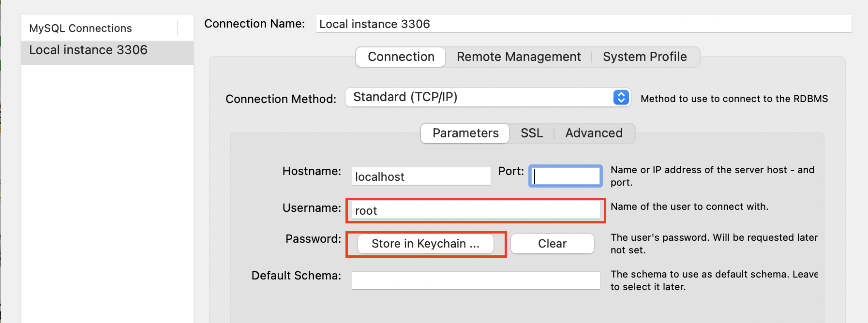Click the "Password:" label text
868x323 pixels.
313,239
